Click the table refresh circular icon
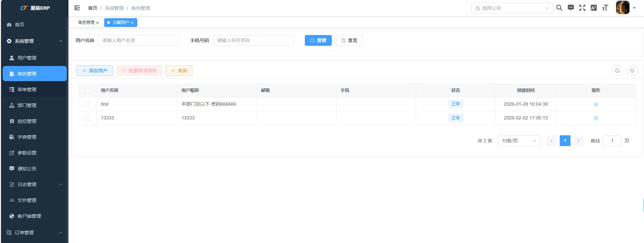Image resolution: width=644 pixels, height=243 pixels. [632, 71]
